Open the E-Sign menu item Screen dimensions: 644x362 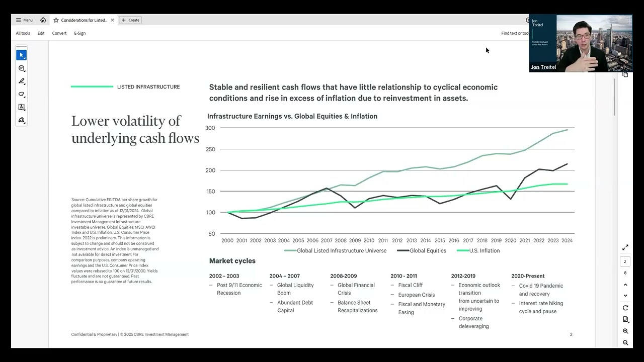(80, 33)
